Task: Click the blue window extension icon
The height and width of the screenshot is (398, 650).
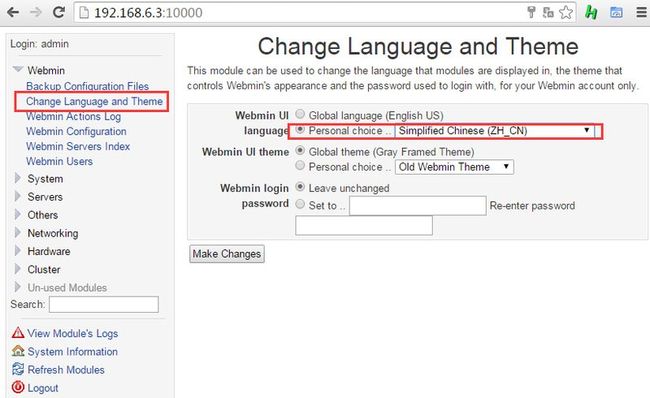Action: click(x=616, y=12)
